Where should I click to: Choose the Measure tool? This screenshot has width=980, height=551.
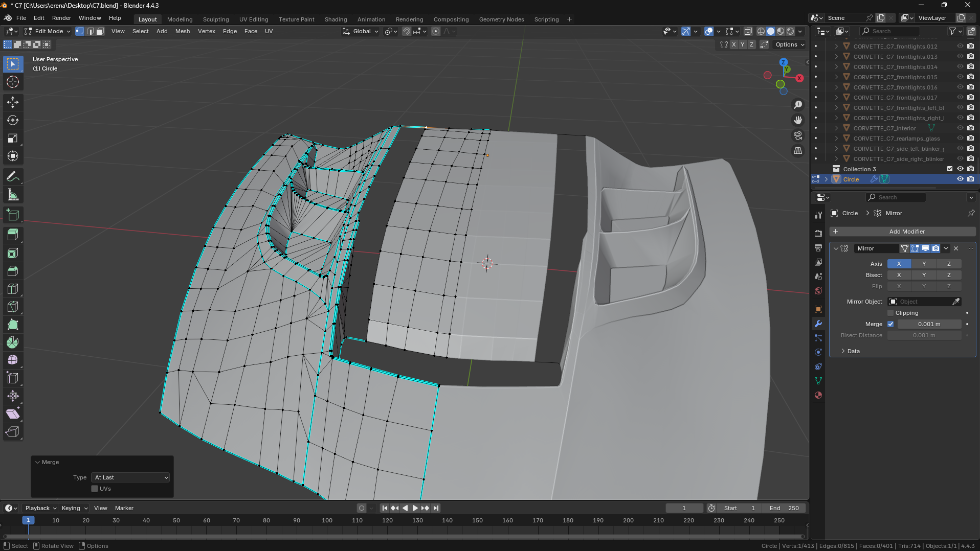13,195
